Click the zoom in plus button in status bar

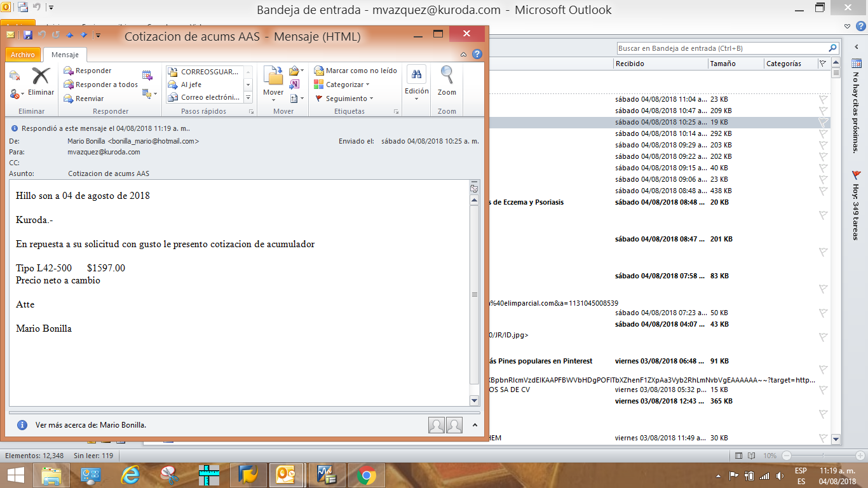click(x=860, y=456)
